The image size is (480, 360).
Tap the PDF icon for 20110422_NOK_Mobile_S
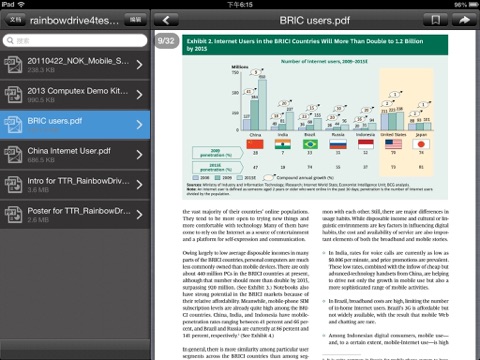13,65
